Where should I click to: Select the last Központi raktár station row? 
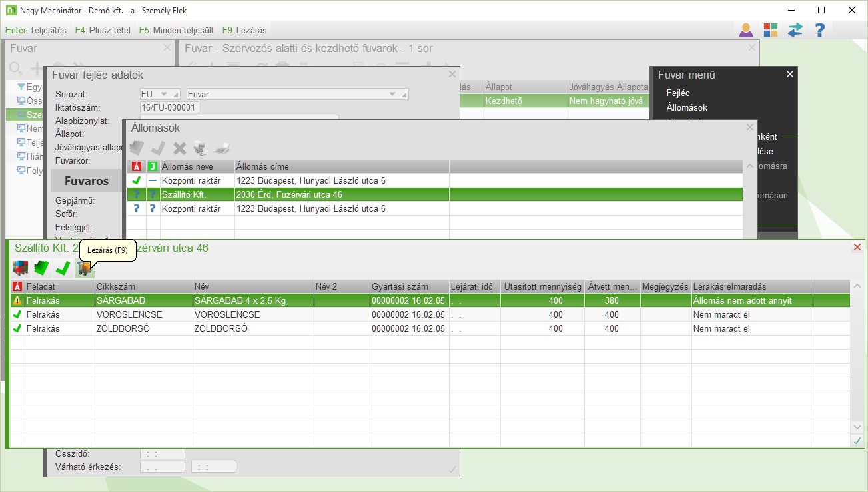tap(434, 208)
